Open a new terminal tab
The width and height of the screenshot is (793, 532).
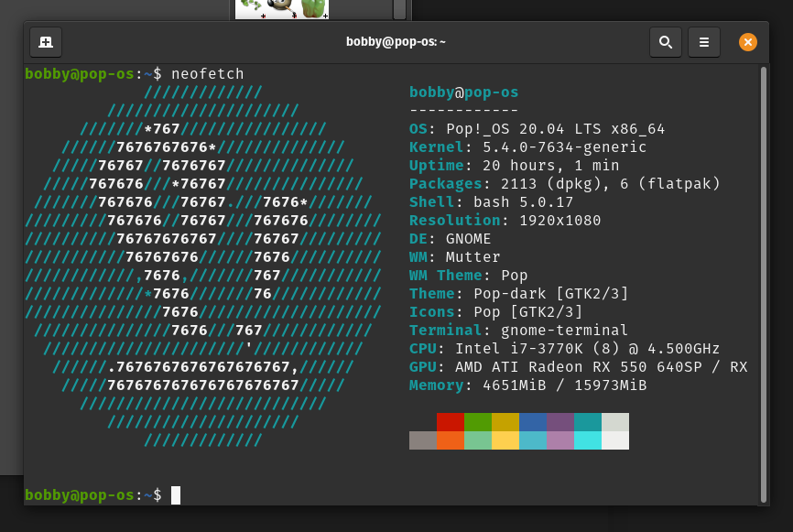pyautogui.click(x=46, y=42)
